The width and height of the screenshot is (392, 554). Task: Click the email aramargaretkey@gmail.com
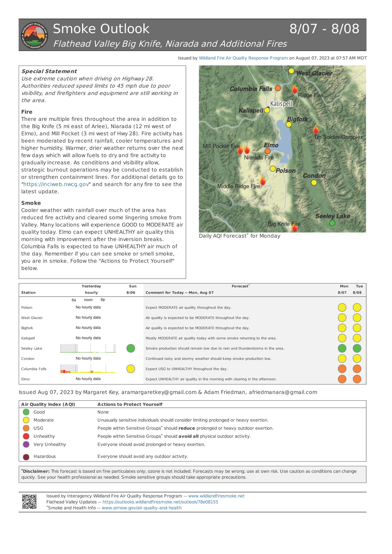159,392
